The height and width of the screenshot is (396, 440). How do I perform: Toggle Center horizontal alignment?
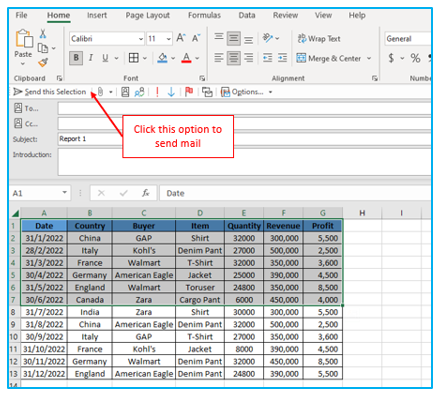pyautogui.click(x=234, y=58)
